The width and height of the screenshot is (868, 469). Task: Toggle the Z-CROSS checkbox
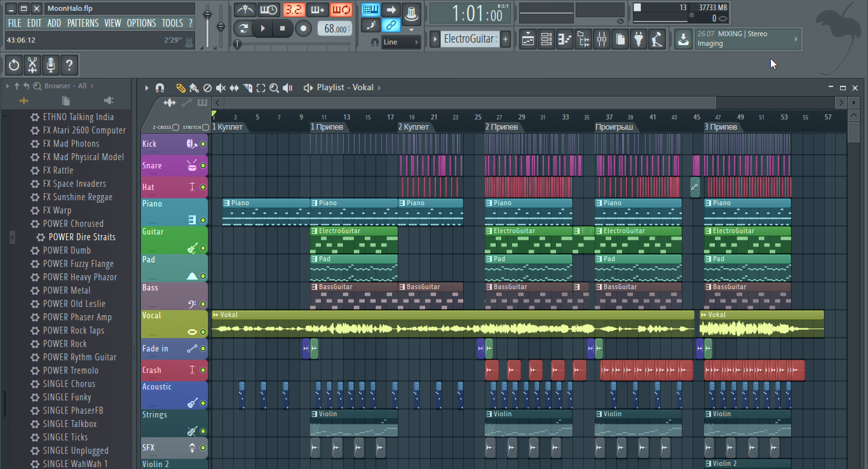175,127
